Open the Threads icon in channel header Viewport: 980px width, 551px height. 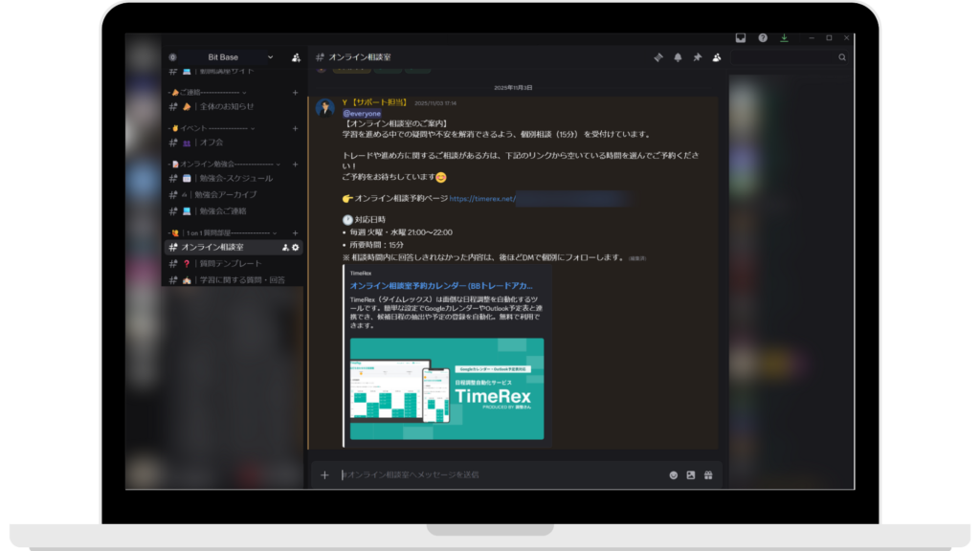click(658, 57)
